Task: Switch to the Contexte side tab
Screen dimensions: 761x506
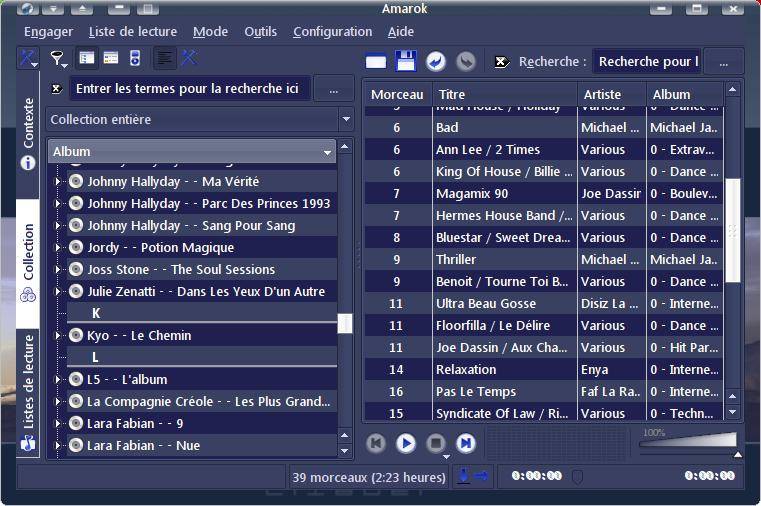Action: click(x=28, y=133)
